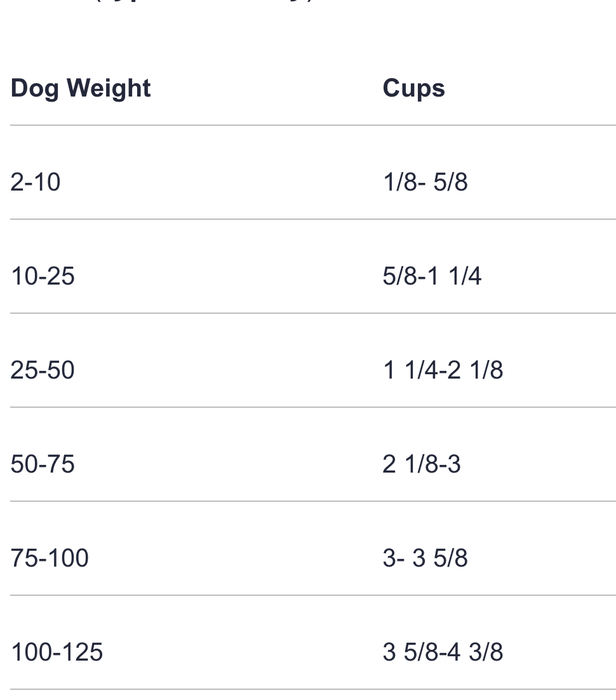Click the divider line below the table header
Image resolution: width=616 pixels, height=700 pixels.
click(x=312, y=125)
